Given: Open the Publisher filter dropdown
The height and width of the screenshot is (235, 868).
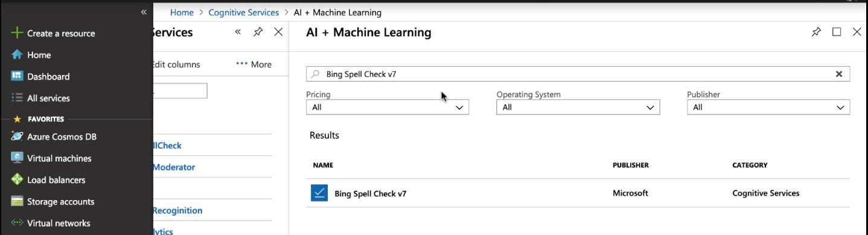Looking at the screenshot, I should point(768,107).
